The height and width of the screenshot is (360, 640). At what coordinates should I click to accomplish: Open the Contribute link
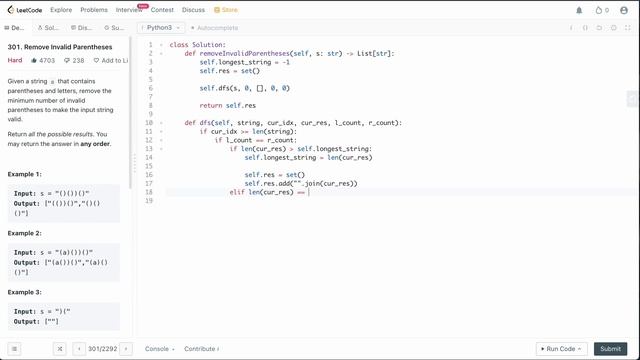tap(202, 349)
